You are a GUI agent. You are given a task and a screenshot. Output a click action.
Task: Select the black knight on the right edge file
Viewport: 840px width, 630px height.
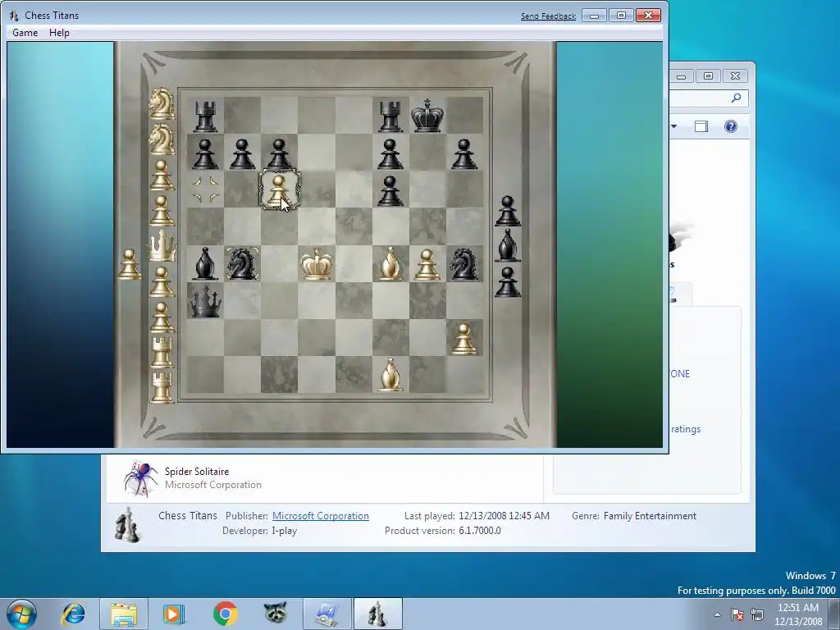[464, 263]
